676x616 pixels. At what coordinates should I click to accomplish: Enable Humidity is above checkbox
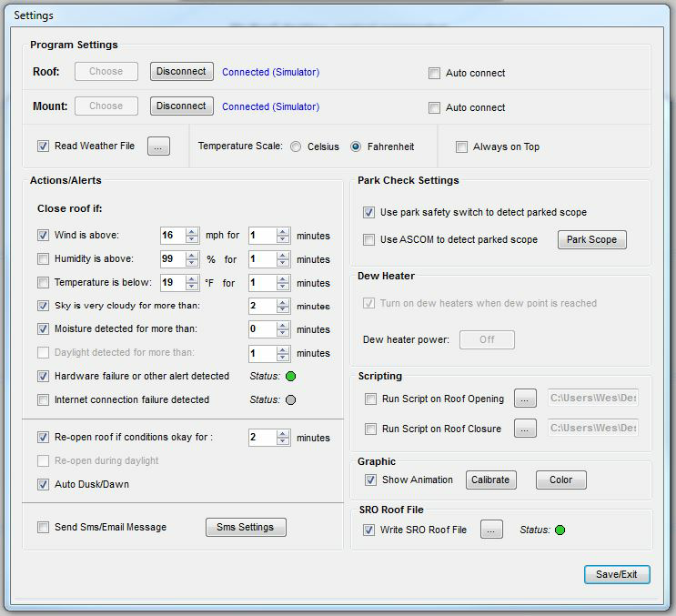(x=44, y=259)
